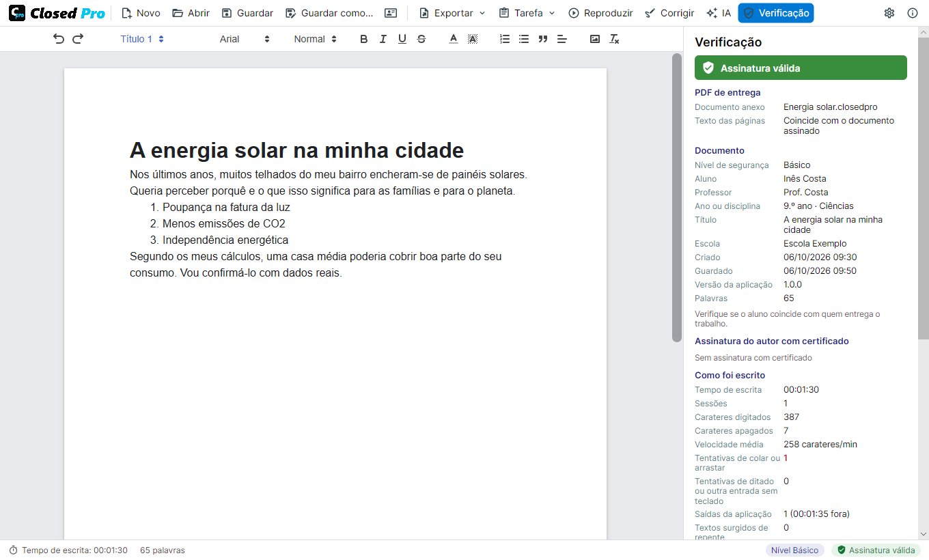Apply bulleted list formatting
929x560 pixels.
pyautogui.click(x=524, y=39)
